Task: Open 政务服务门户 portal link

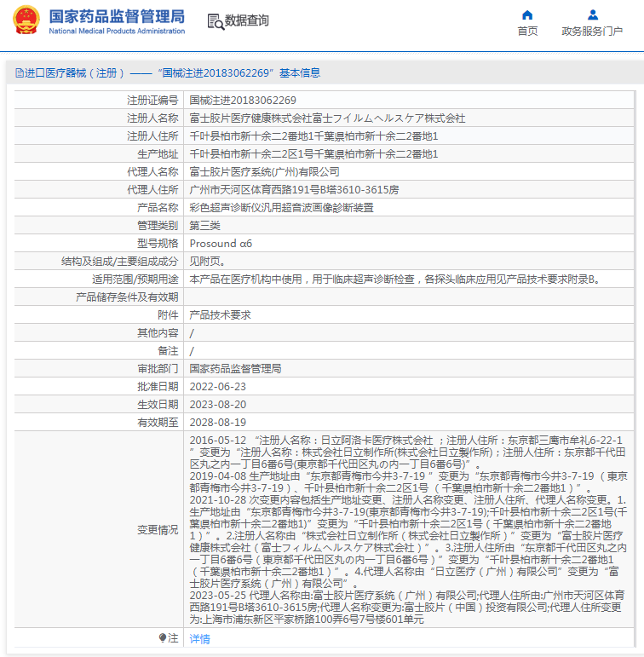Action: click(x=592, y=31)
